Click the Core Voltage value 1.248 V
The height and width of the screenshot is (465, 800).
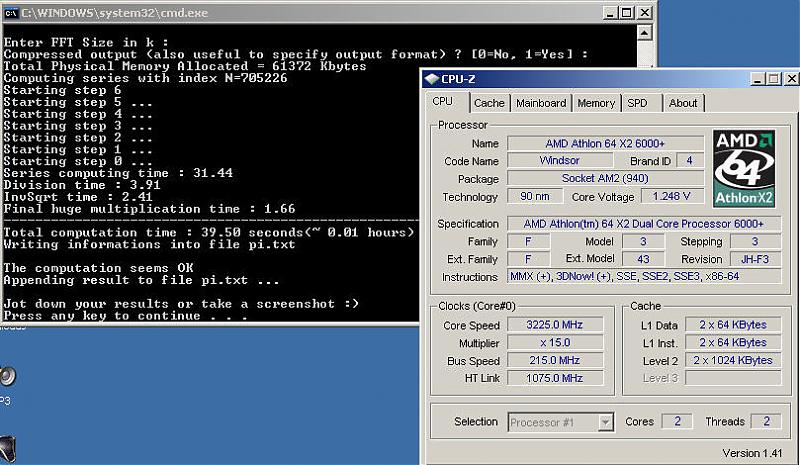pyautogui.click(x=671, y=197)
